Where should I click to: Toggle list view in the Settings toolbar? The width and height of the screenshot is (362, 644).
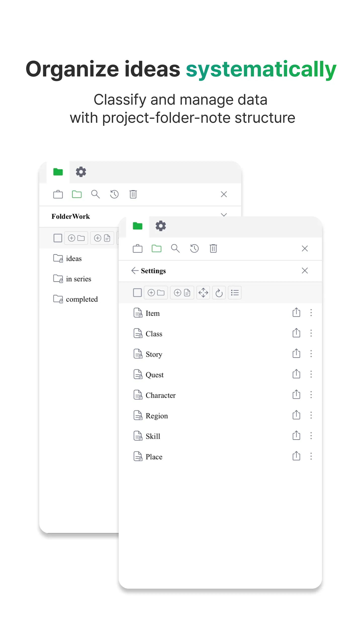click(x=235, y=293)
